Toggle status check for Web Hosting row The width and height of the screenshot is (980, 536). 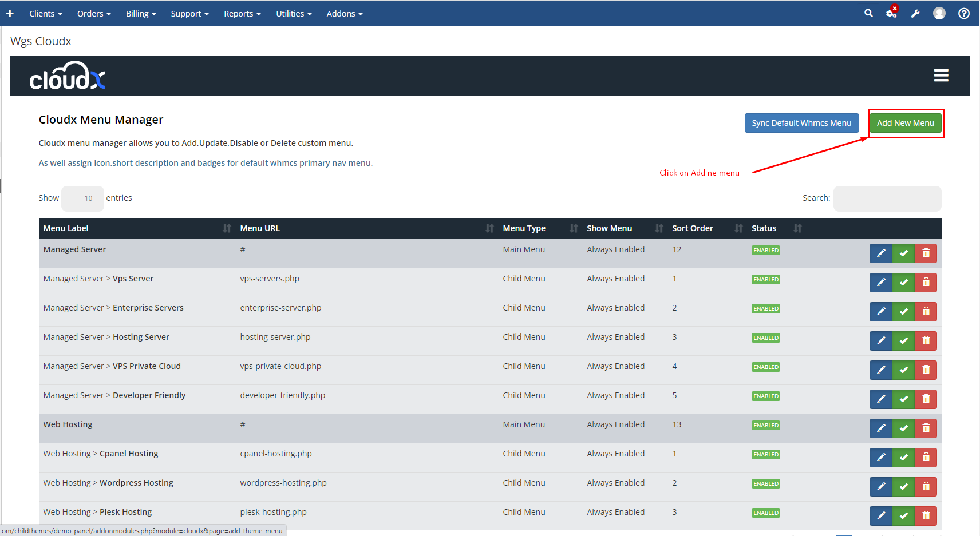coord(903,428)
